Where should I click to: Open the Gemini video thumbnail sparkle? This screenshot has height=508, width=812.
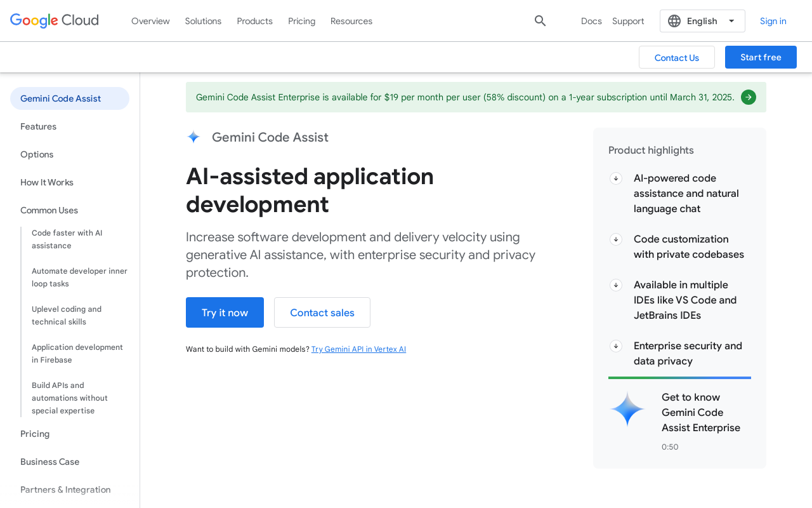pos(627,409)
